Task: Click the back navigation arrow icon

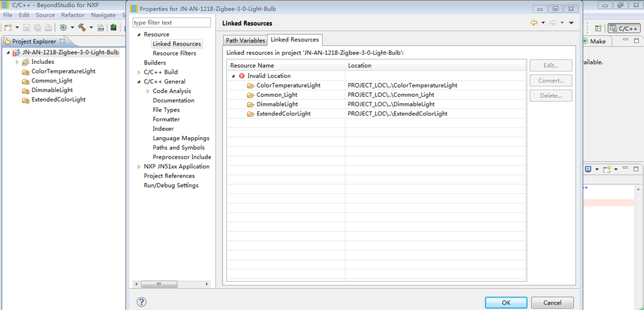Action: pos(534,23)
